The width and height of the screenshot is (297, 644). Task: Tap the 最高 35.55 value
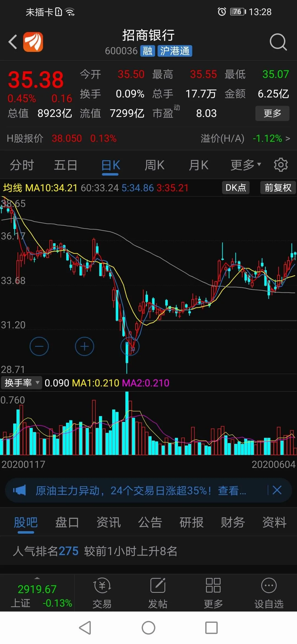click(204, 74)
